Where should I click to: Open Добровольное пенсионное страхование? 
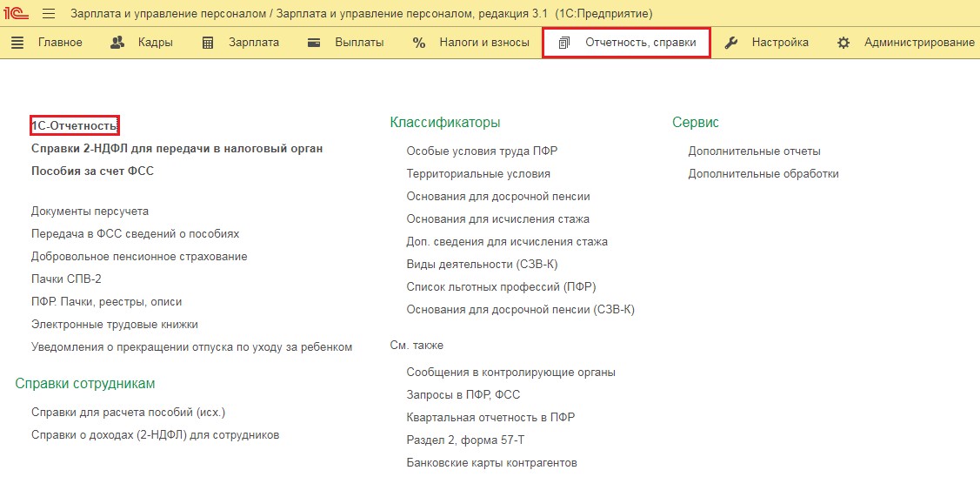(x=139, y=256)
